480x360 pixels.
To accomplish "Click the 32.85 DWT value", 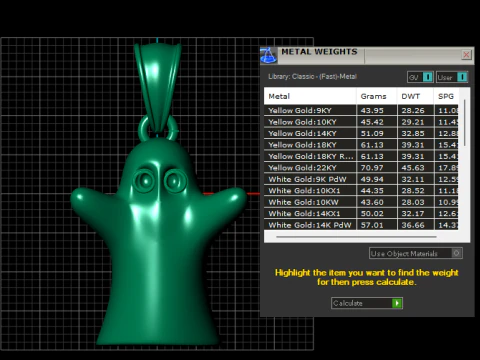I will click(413, 133).
